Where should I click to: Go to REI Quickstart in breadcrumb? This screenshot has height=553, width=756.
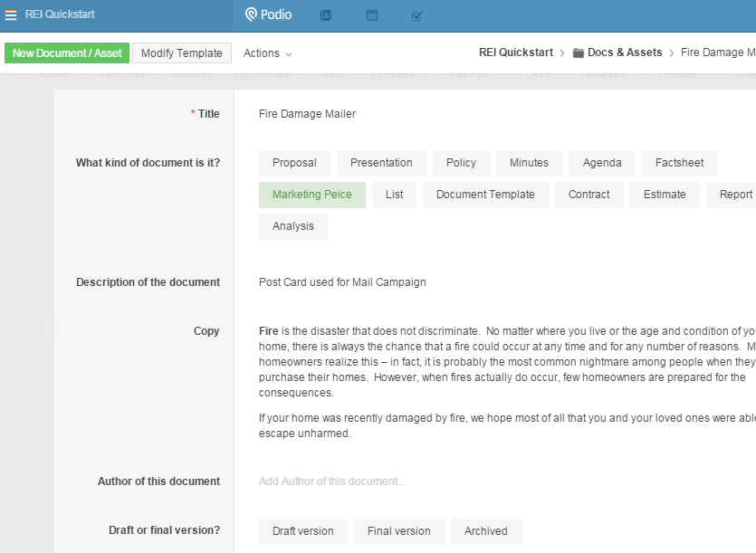coord(515,52)
